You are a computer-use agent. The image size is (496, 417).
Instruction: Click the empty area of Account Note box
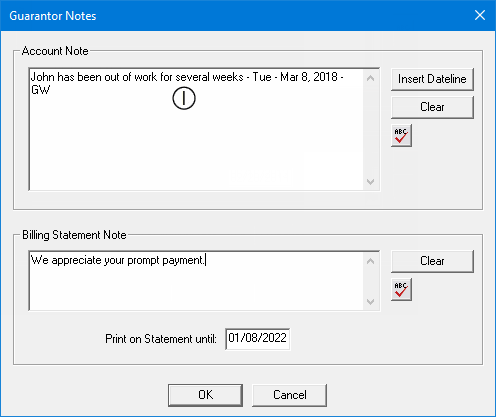(196, 143)
